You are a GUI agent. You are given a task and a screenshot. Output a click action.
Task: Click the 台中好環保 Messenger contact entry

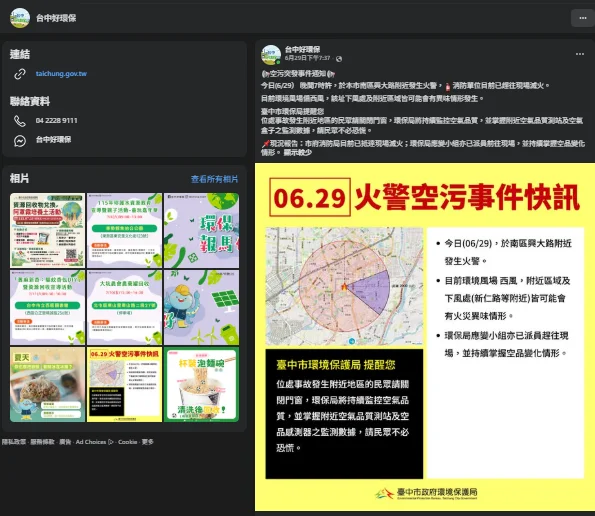pyautogui.click(x=54, y=140)
